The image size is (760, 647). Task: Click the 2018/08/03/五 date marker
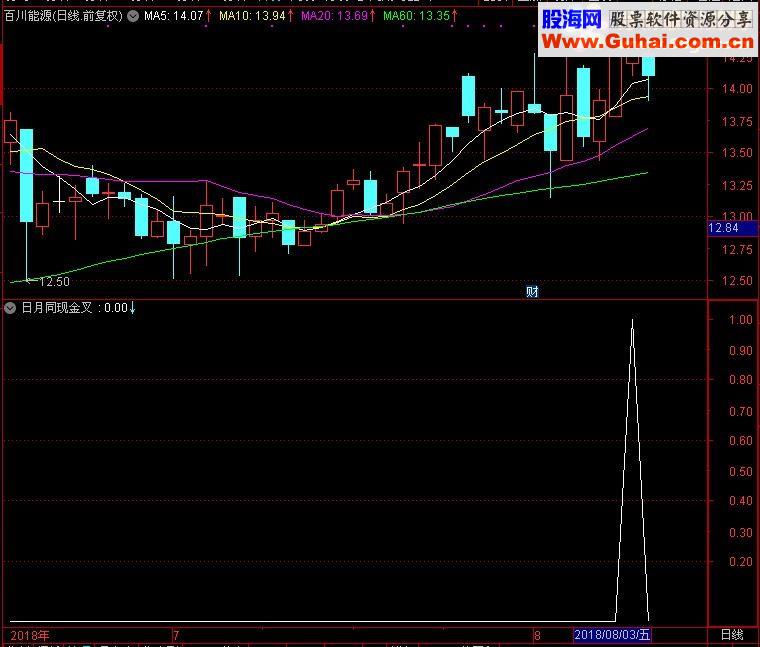pyautogui.click(x=612, y=634)
